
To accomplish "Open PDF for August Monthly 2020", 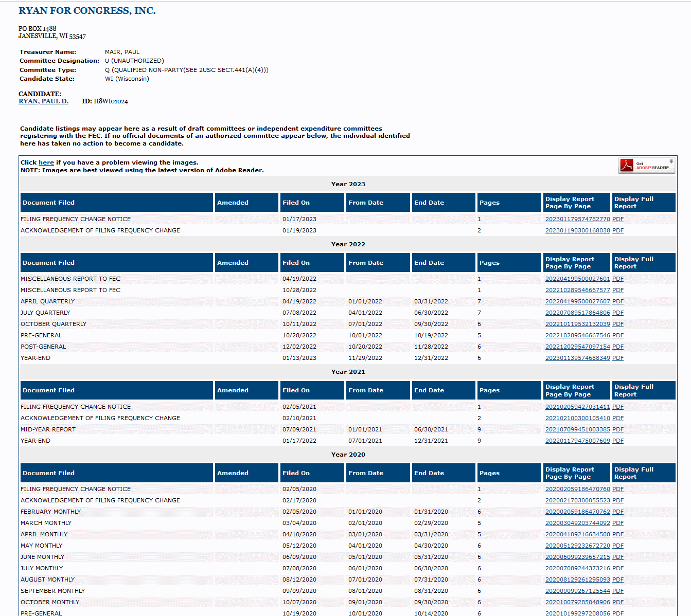I will (618, 579).
